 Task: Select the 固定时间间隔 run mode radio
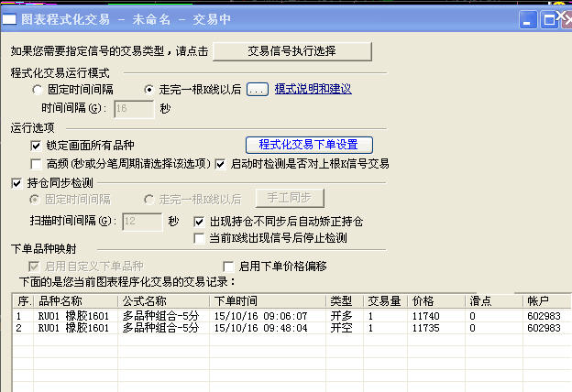(38, 90)
